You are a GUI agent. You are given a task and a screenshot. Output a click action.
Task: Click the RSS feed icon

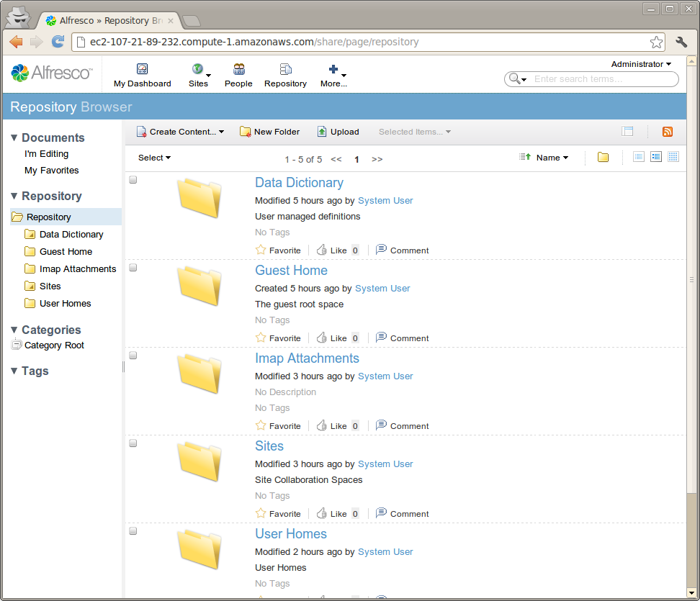668,132
